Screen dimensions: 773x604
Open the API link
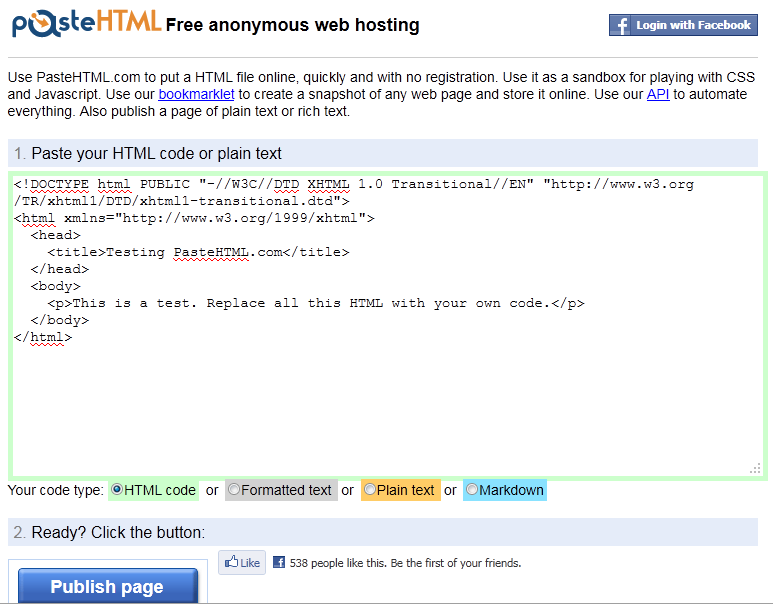(658, 94)
